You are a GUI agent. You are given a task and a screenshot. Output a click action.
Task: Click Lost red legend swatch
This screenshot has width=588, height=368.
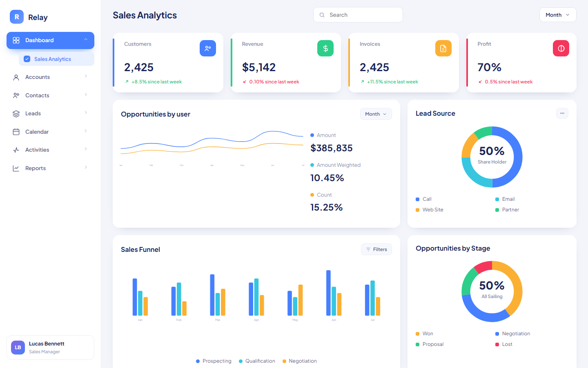[497, 344]
